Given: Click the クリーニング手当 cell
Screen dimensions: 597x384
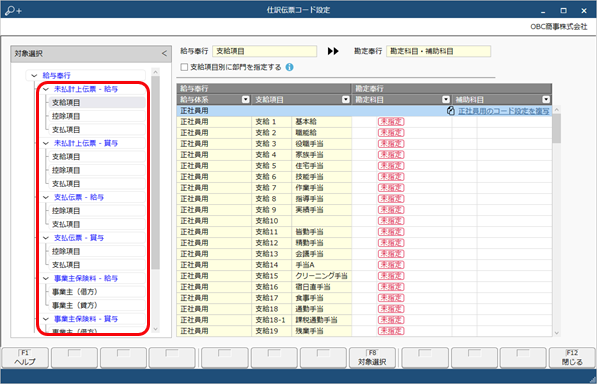Looking at the screenshot, I should (322, 276).
